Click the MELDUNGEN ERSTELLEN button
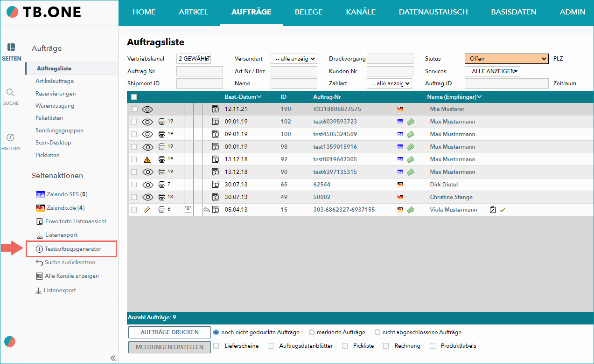594x364 pixels. coord(170,347)
